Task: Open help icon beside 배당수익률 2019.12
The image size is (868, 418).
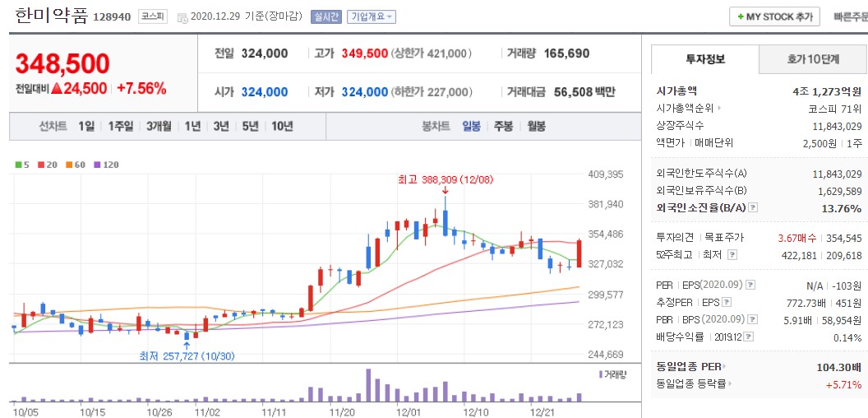Action: 749,337
